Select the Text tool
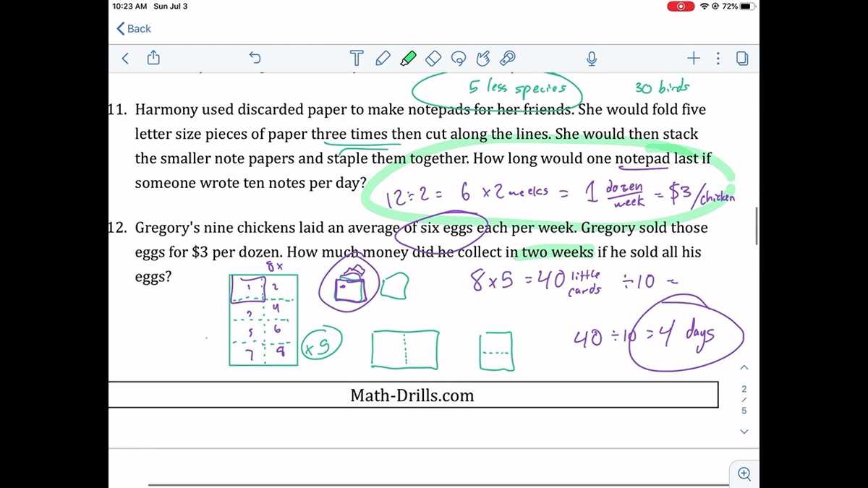This screenshot has height=488, width=868. coord(356,59)
